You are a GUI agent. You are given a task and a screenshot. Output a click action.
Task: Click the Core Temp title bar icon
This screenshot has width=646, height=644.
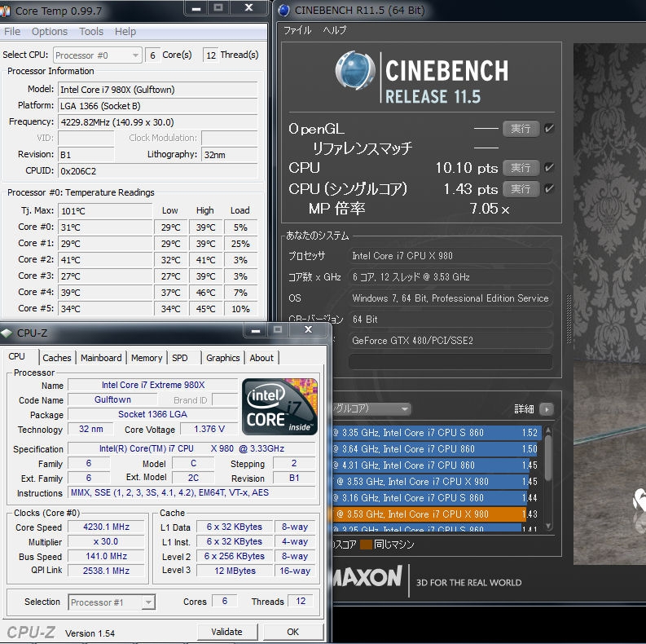(x=5, y=11)
